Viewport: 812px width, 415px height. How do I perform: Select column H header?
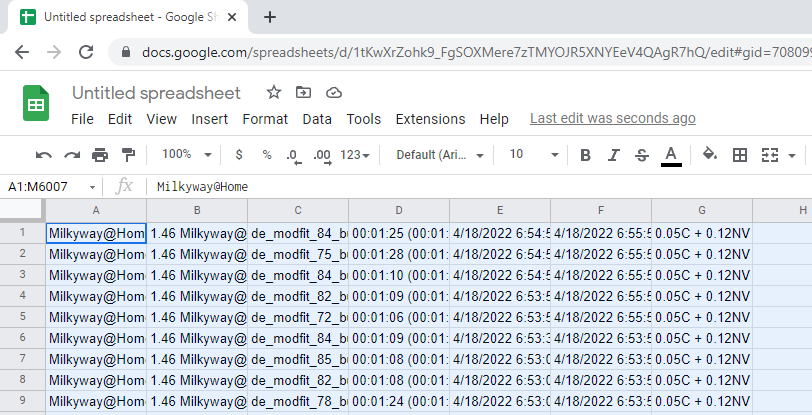[782, 210]
